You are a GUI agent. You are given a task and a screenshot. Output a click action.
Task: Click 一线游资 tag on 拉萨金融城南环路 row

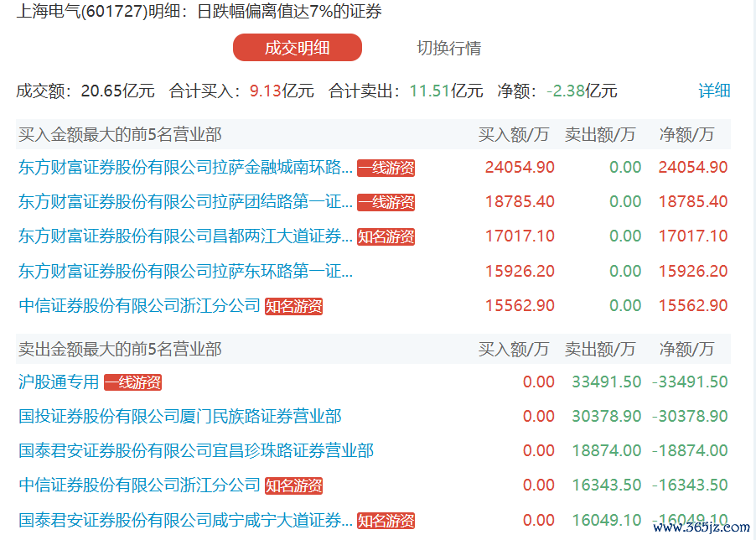(386, 168)
